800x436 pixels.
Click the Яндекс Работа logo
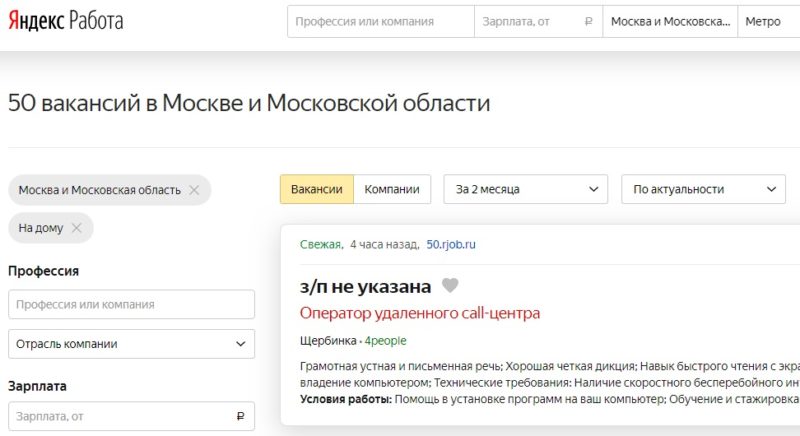(x=66, y=21)
